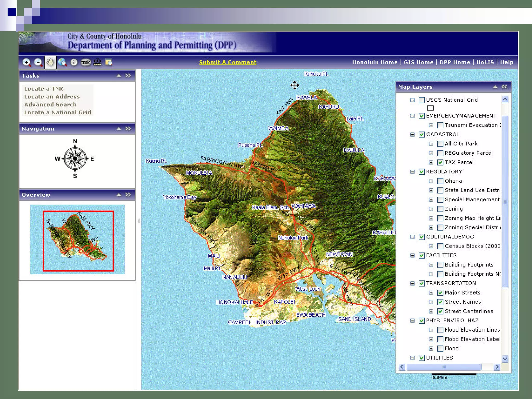
Task: Uncheck the TAX Parcel layer
Action: 440,162
